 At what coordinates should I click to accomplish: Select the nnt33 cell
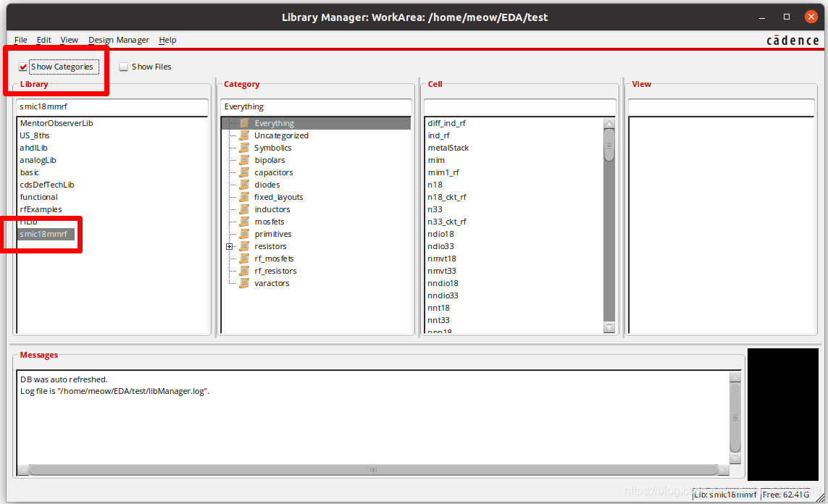pyautogui.click(x=439, y=320)
